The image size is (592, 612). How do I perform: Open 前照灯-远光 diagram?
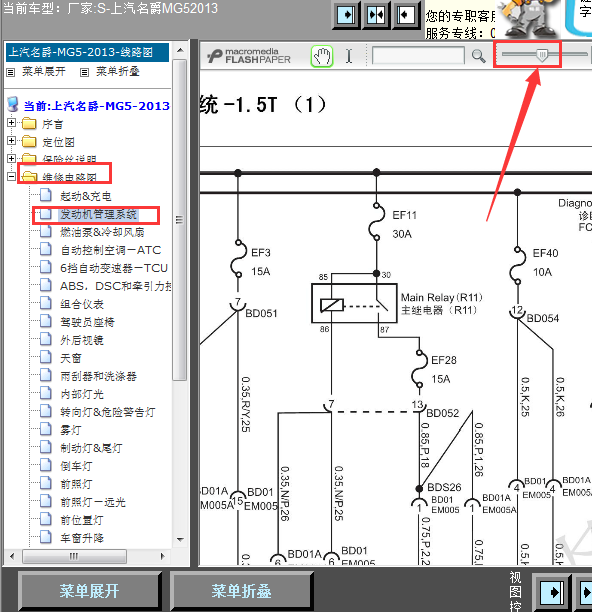coord(92,502)
